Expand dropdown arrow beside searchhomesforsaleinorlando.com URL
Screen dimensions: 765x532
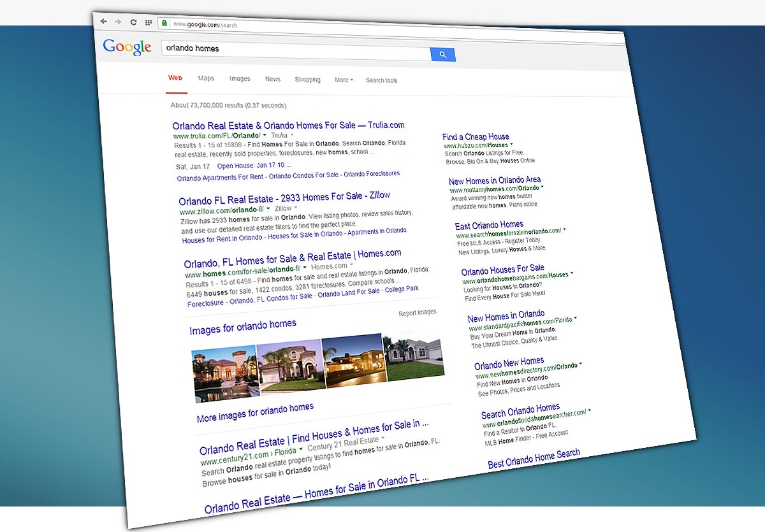click(565, 229)
